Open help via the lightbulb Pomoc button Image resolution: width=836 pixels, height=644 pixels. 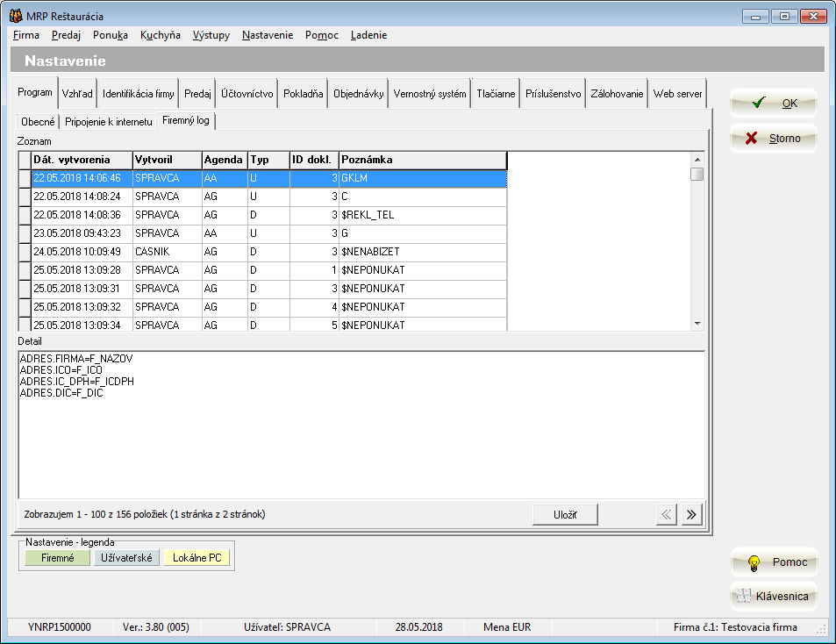pos(773,562)
